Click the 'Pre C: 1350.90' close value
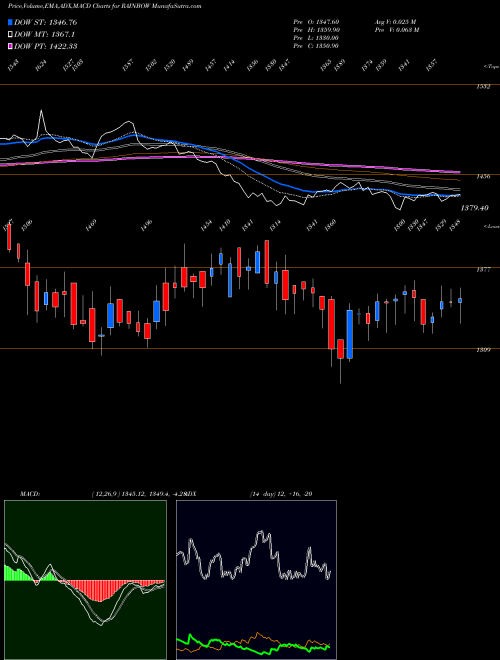This screenshot has width=500, height=660. (x=316, y=46)
